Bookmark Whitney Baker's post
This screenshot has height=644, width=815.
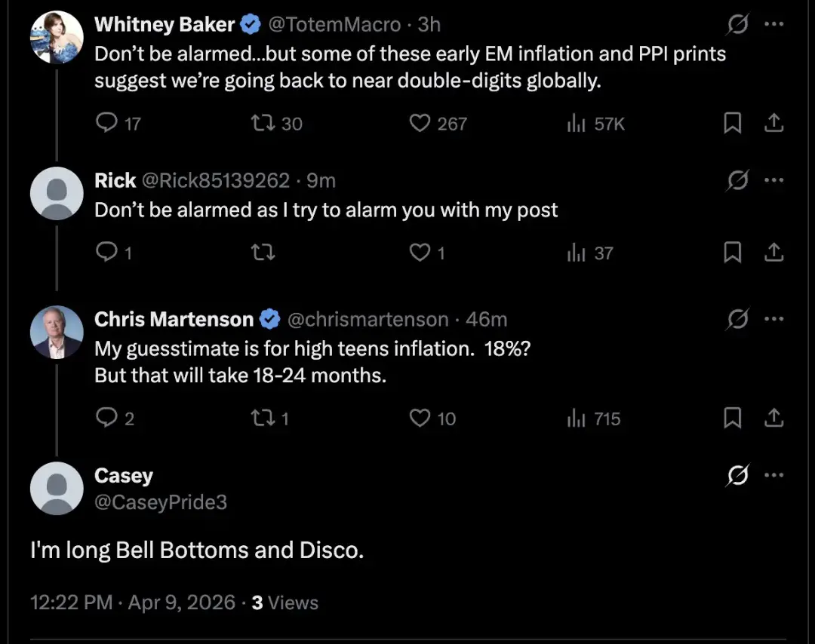732,123
